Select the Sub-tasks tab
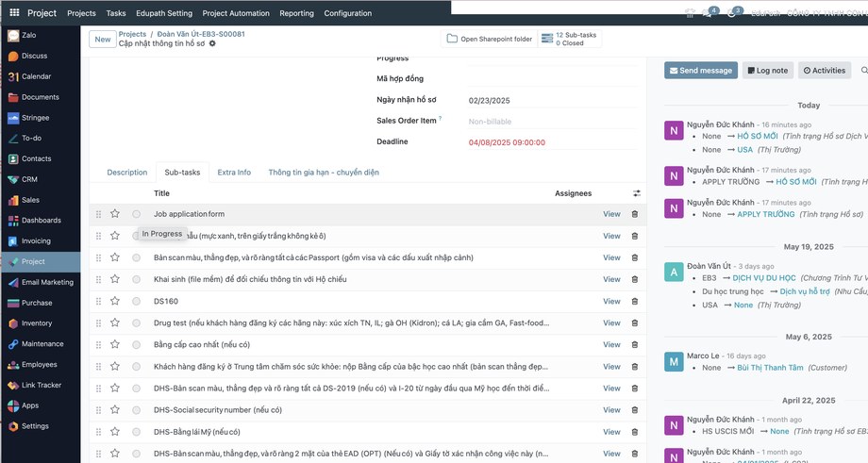The height and width of the screenshot is (463, 868). coord(182,173)
